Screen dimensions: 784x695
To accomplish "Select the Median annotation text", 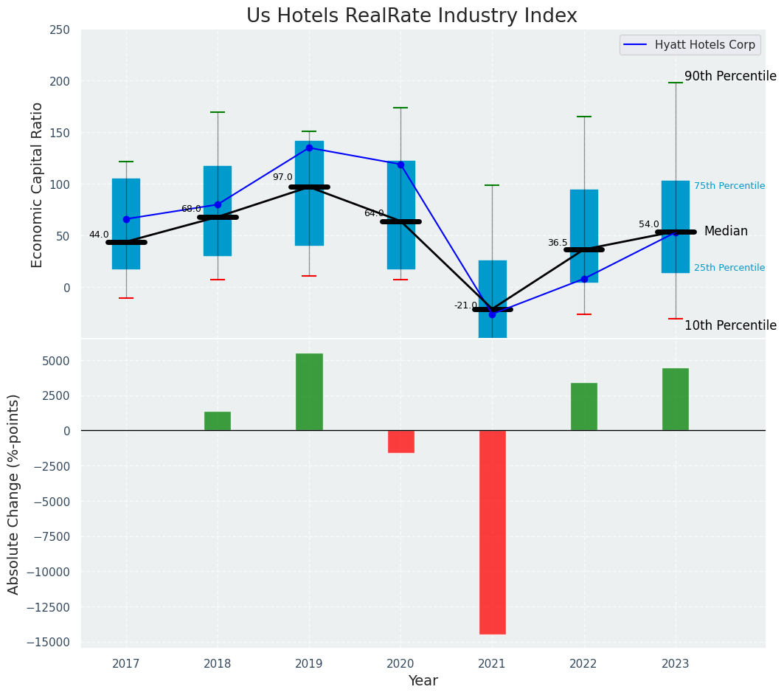I will [x=726, y=232].
